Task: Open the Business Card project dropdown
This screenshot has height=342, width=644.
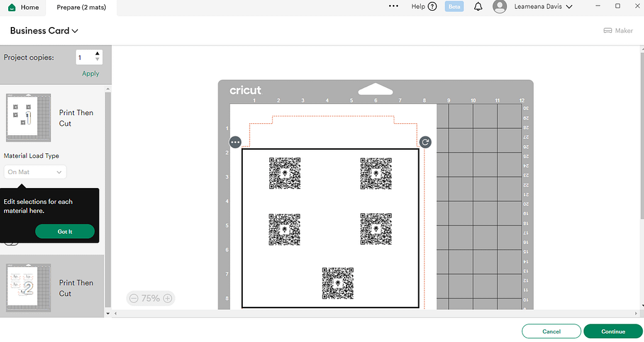Action: tap(44, 30)
